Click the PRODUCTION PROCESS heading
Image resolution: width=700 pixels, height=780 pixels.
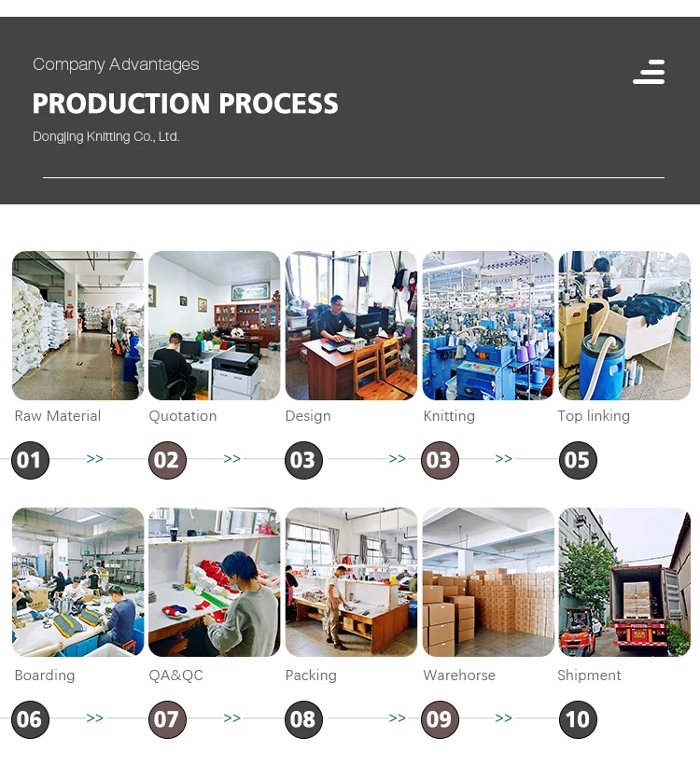185,104
